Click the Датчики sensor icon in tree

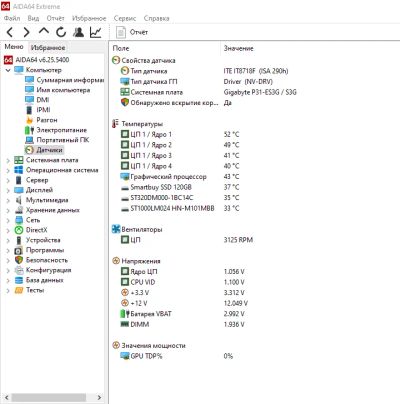tap(29, 150)
